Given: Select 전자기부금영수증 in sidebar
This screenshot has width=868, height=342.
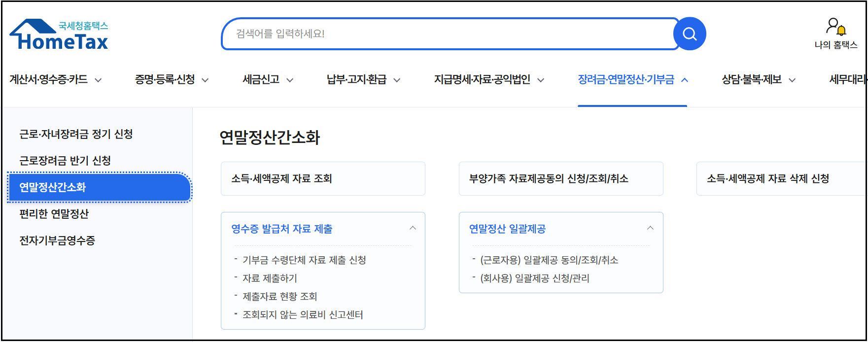Looking at the screenshot, I should point(57,240).
